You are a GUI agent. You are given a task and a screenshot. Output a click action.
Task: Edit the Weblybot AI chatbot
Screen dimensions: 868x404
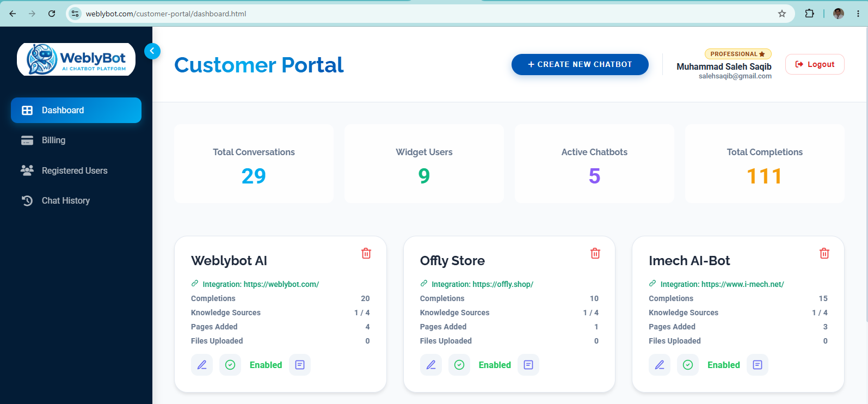click(x=202, y=365)
